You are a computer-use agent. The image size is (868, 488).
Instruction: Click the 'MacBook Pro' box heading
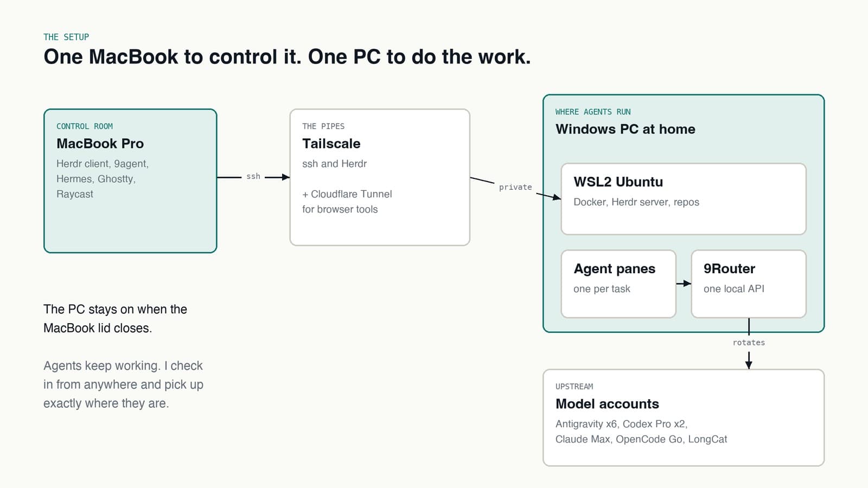[x=100, y=144]
